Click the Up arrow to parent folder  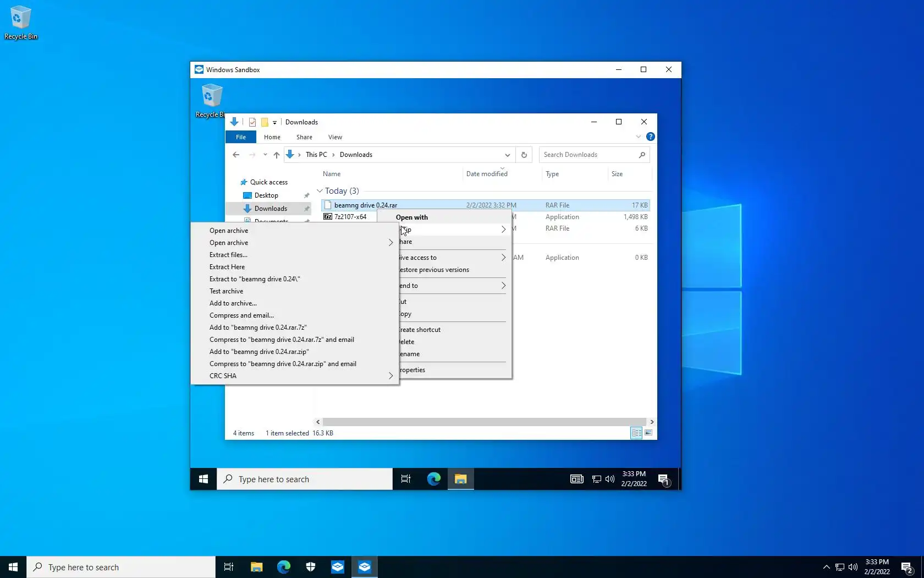click(276, 155)
